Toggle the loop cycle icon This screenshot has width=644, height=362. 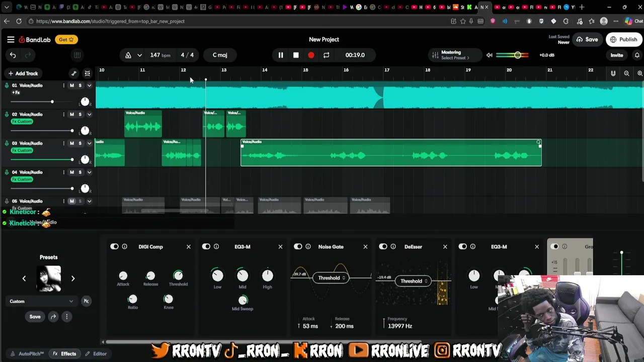(x=326, y=55)
